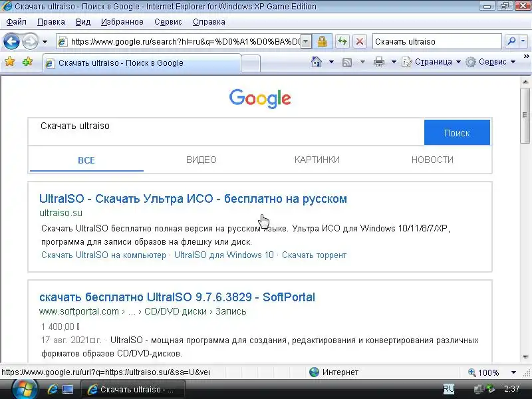Click the vertical scrollbar thumb
The width and height of the screenshot is (532, 399).
525,115
